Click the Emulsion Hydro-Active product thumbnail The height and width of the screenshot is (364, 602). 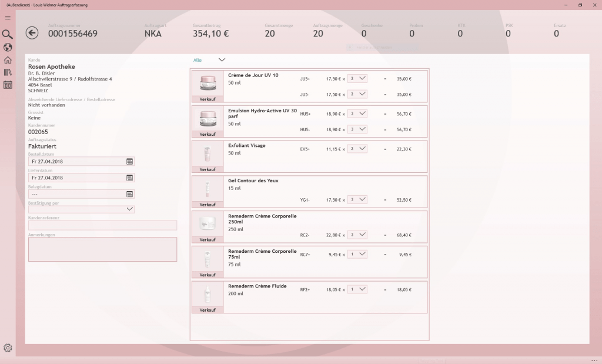207,118
